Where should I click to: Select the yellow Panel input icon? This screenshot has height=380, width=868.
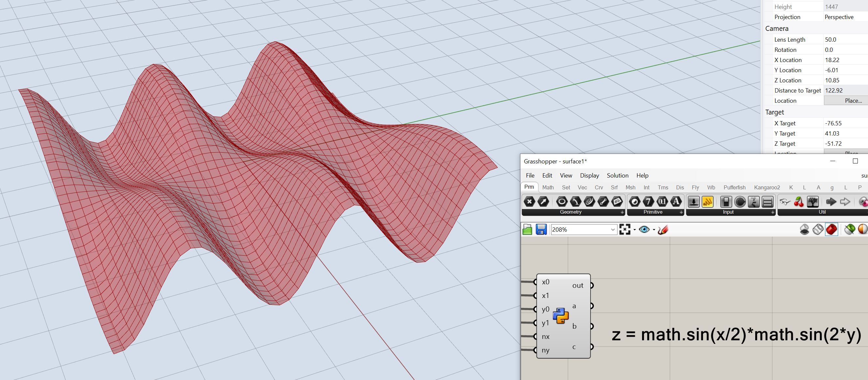tap(708, 201)
